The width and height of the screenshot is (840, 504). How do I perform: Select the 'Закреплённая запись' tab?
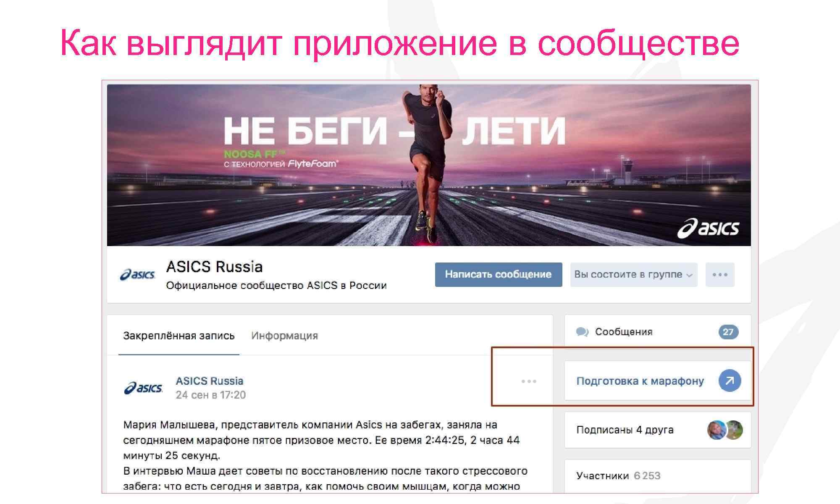(179, 336)
